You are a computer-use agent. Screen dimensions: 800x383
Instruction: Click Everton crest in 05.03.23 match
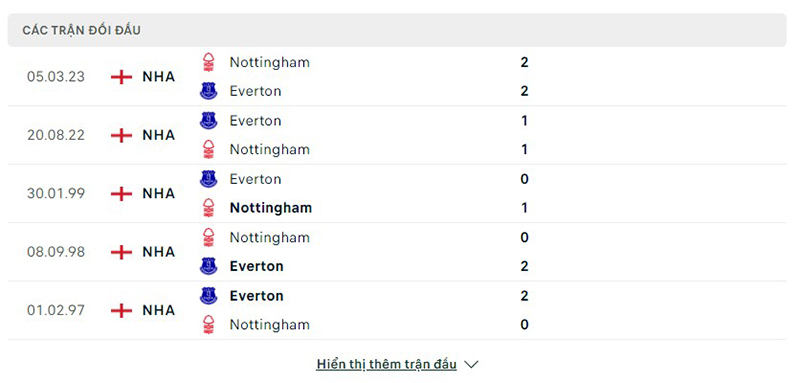[208, 91]
